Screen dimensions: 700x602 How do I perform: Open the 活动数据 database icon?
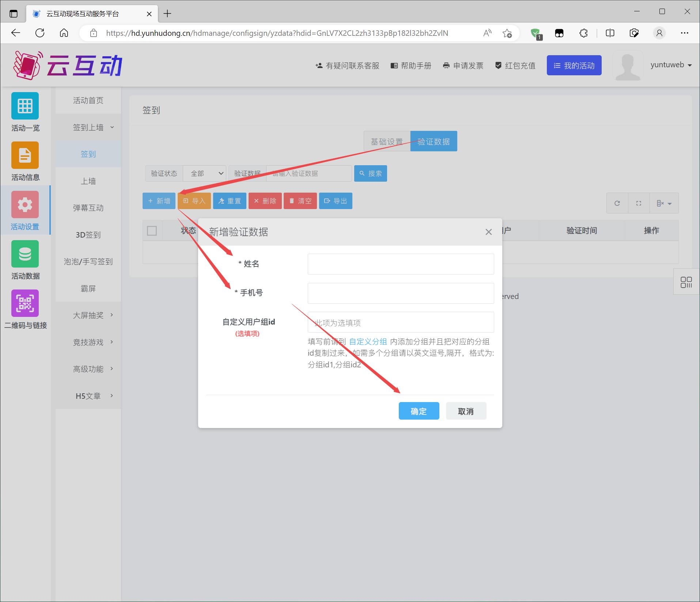[x=25, y=254]
